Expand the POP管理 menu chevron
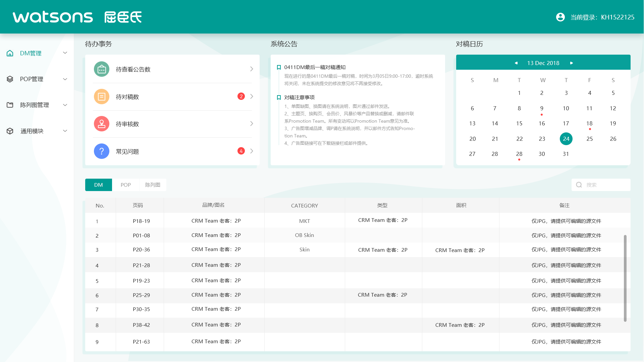This screenshot has height=362, width=644. click(65, 79)
